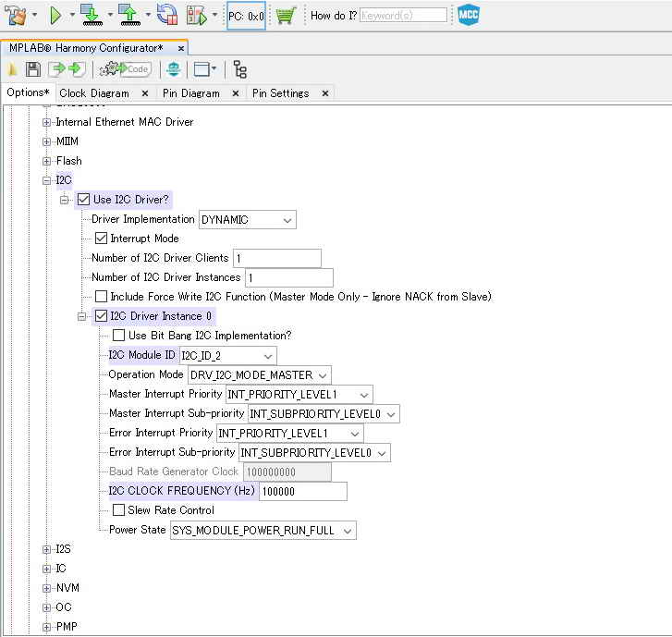Click the Number of I2C Driver Instances field
This screenshot has height=637, width=672.
point(289,277)
